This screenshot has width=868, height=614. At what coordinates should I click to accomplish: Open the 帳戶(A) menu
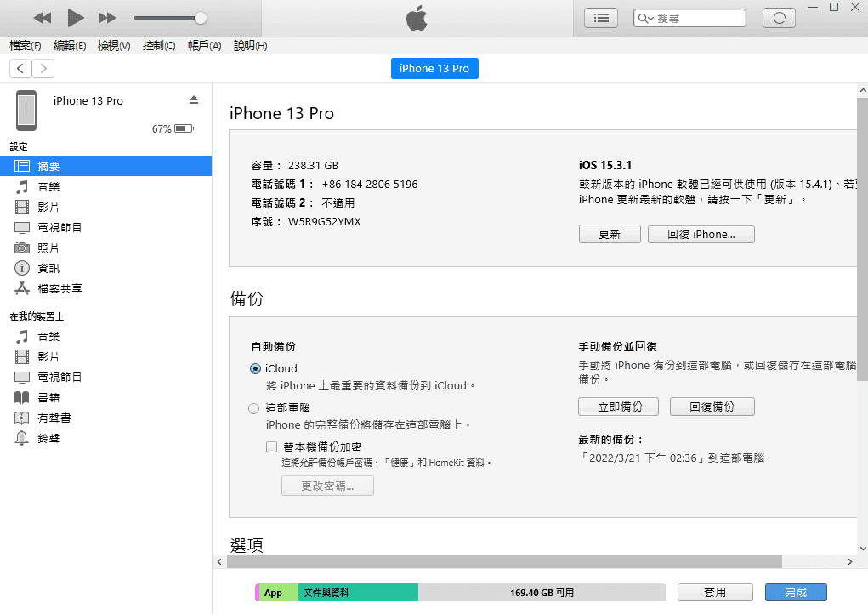pyautogui.click(x=204, y=46)
